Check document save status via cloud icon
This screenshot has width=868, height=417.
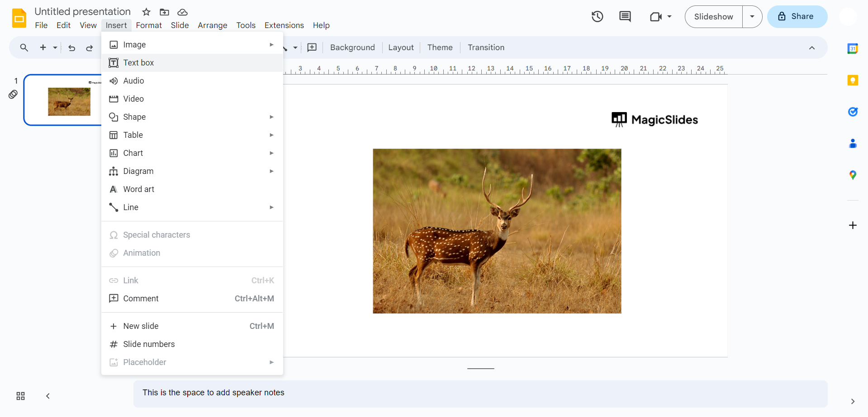pos(182,12)
